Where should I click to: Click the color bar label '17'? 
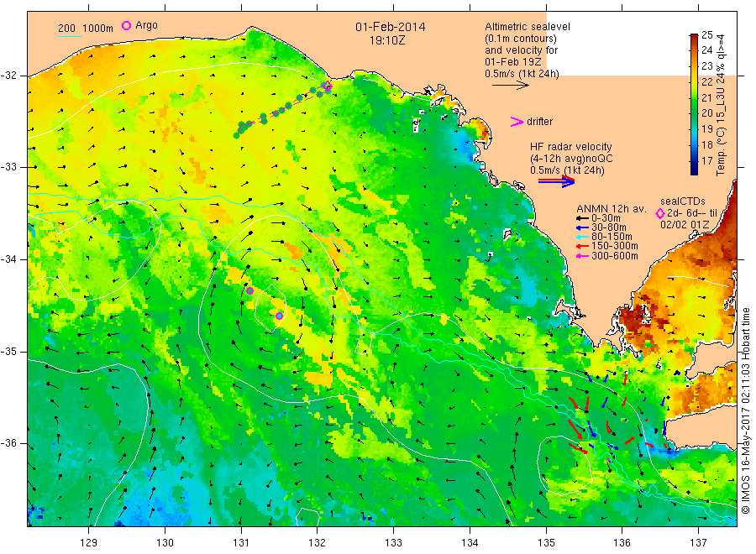[706, 161]
